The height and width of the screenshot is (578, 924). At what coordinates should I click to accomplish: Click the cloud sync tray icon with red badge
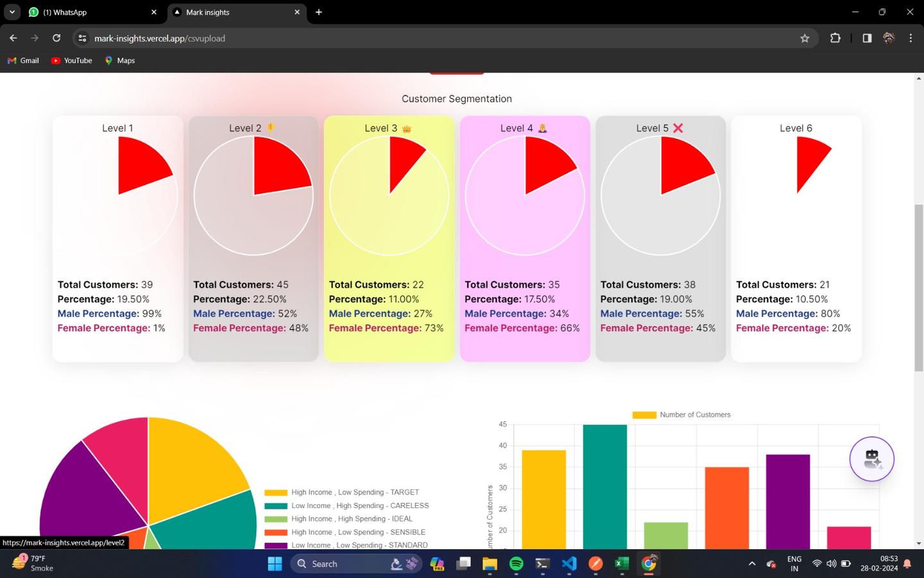tap(771, 564)
